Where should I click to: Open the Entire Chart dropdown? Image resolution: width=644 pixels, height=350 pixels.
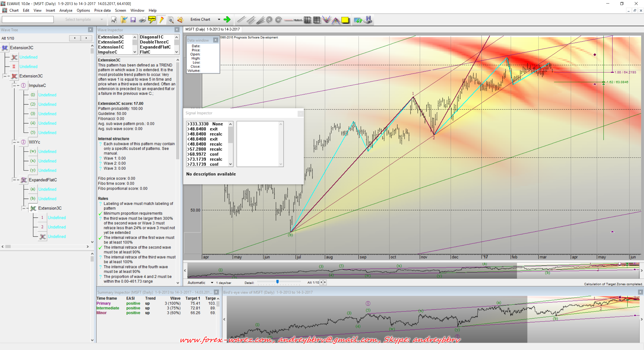pyautogui.click(x=219, y=19)
